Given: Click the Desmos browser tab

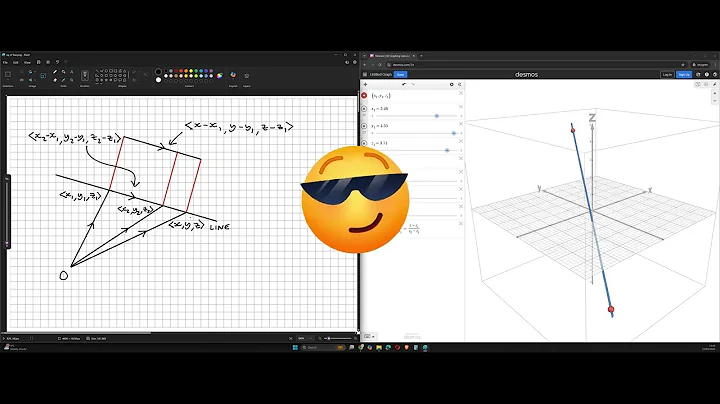Looking at the screenshot, I should (x=393, y=56).
